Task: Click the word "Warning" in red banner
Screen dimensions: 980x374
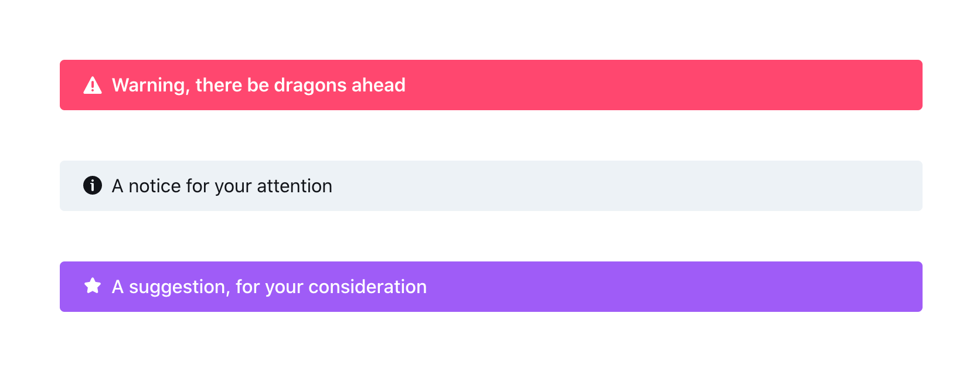Action: (x=150, y=86)
